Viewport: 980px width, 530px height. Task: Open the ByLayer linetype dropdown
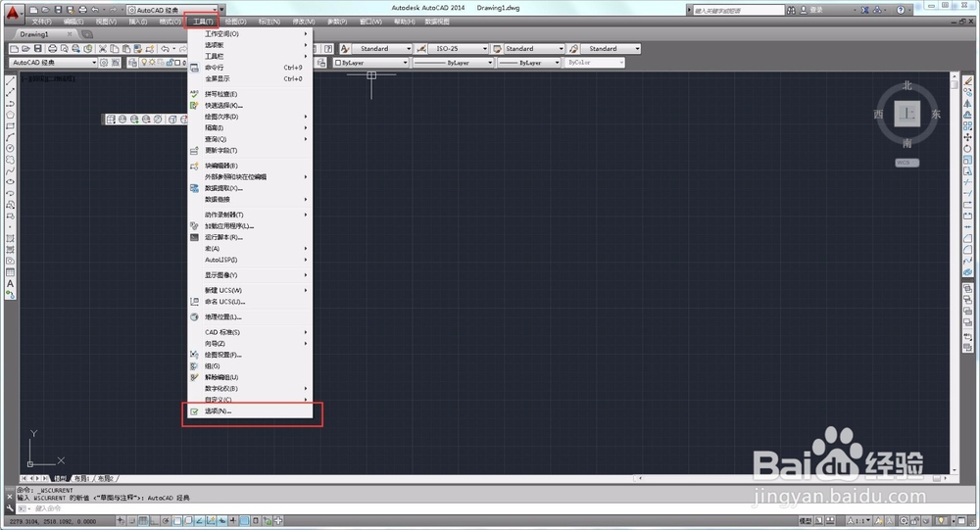click(x=453, y=63)
